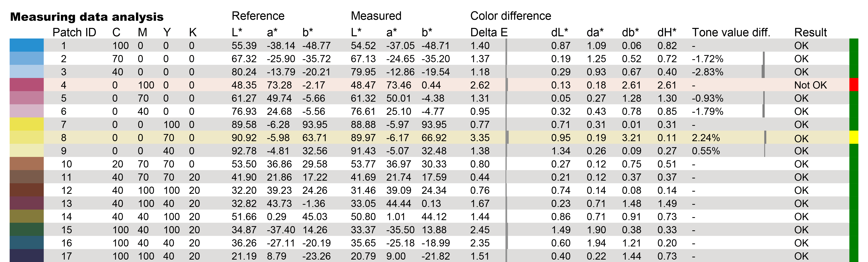Select the dark green swatch of patch 15
The width and height of the screenshot is (868, 262).
coord(27,229)
